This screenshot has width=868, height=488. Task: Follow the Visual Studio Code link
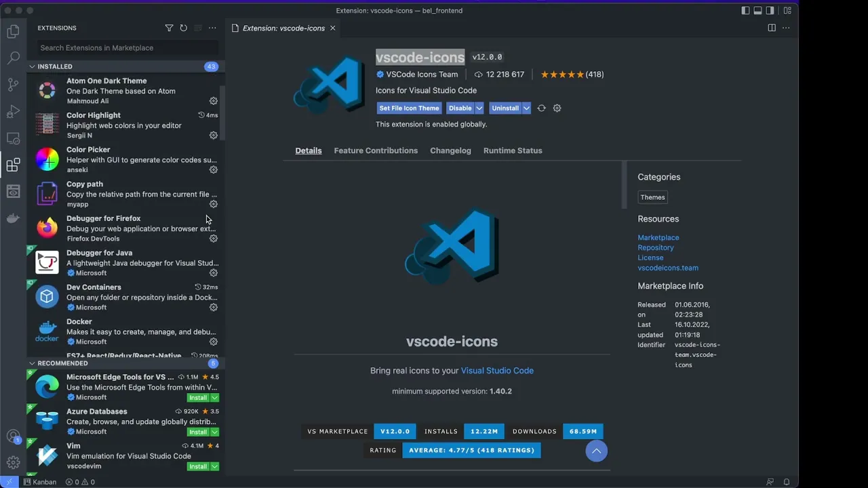coord(497,371)
